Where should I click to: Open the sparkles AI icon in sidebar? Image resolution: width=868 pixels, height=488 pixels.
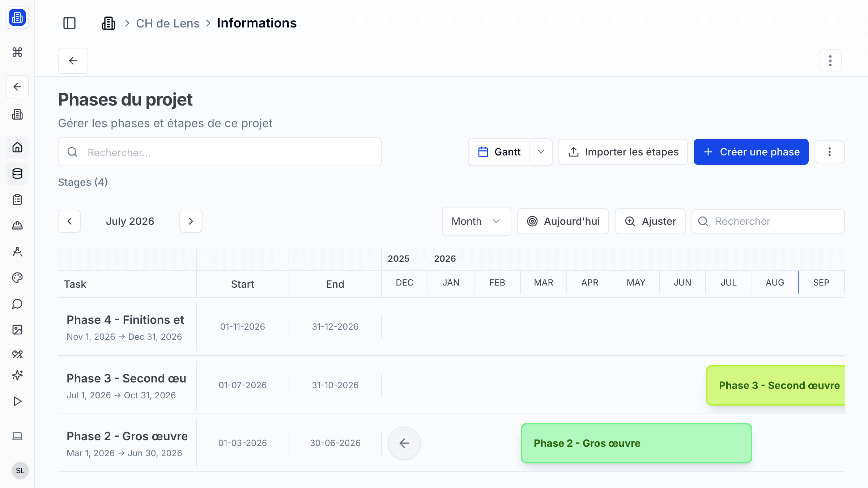point(17,375)
